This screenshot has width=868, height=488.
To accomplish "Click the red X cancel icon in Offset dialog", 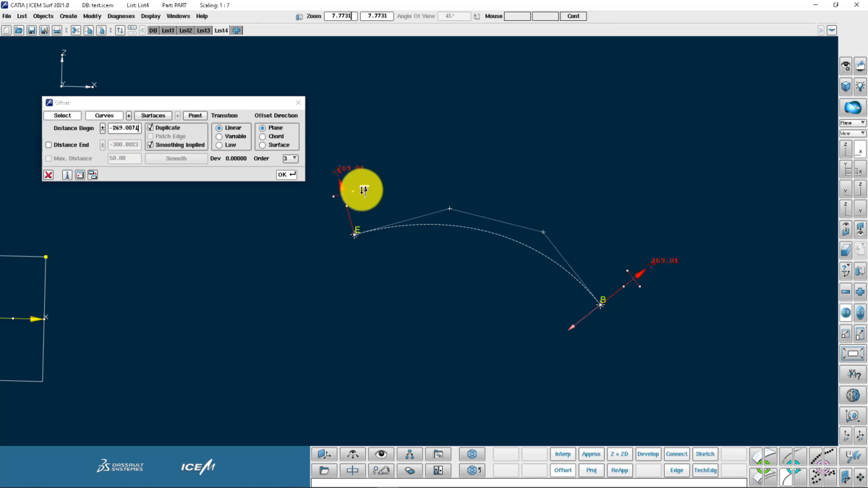I will pyautogui.click(x=48, y=175).
